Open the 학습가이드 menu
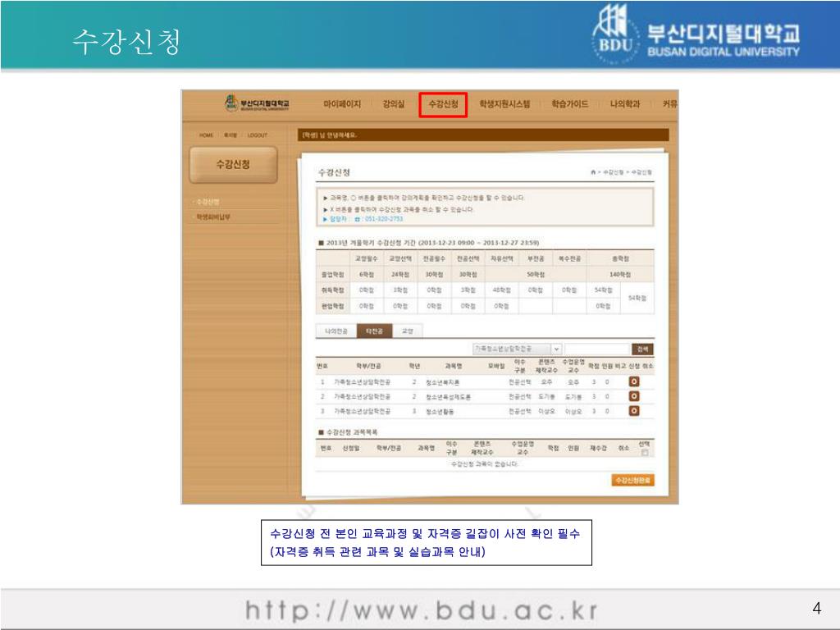The height and width of the screenshot is (630, 840). (x=570, y=104)
